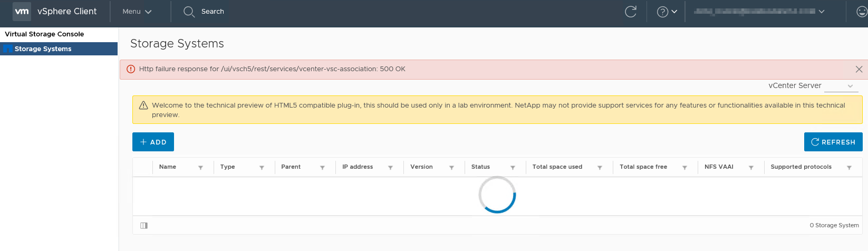Filter the Supported protocols column

coord(849,168)
